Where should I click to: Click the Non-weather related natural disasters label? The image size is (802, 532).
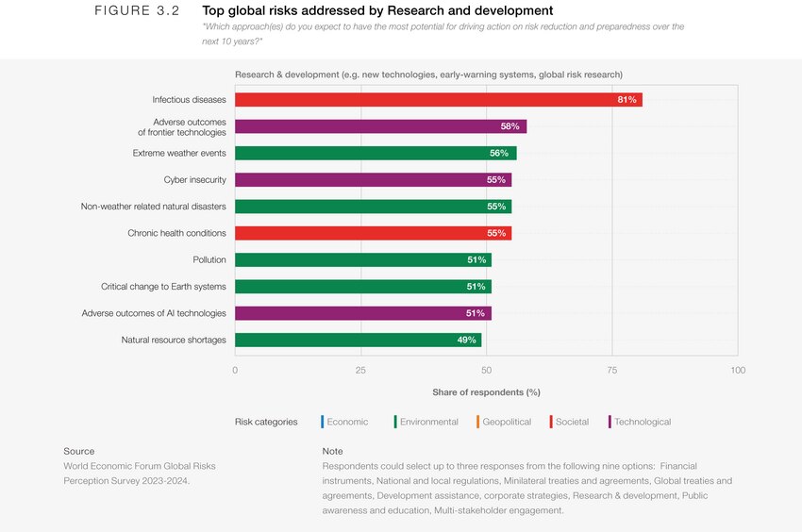tap(154, 207)
